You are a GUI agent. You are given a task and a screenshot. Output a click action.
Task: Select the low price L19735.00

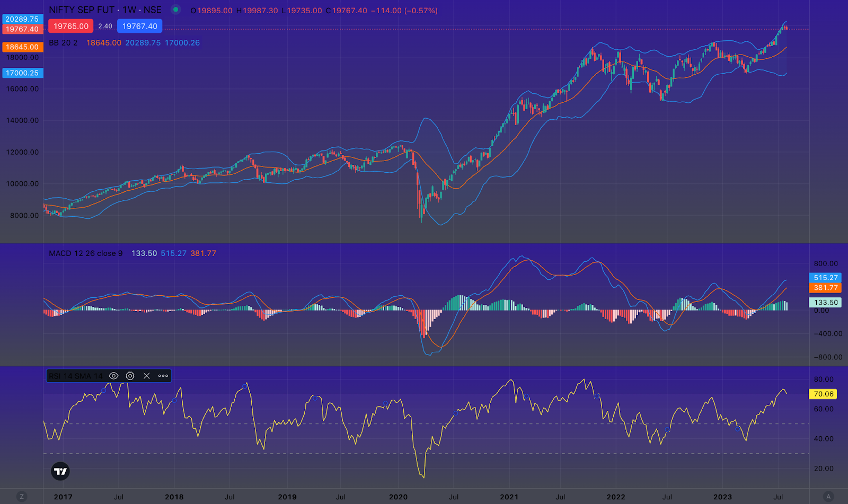[x=302, y=11]
